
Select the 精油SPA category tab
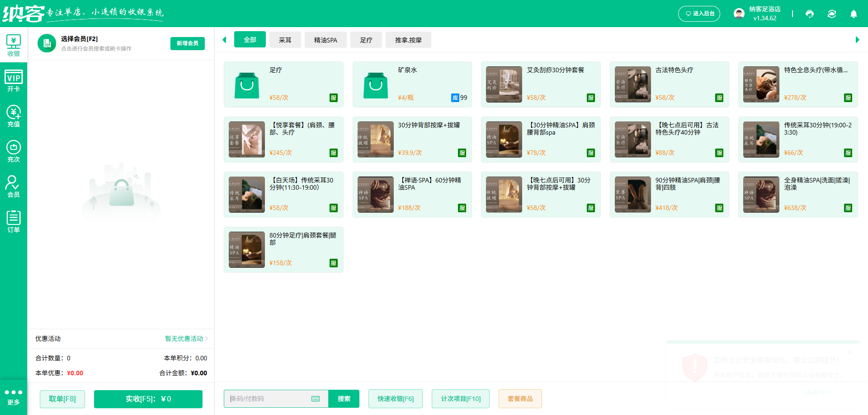(x=325, y=40)
